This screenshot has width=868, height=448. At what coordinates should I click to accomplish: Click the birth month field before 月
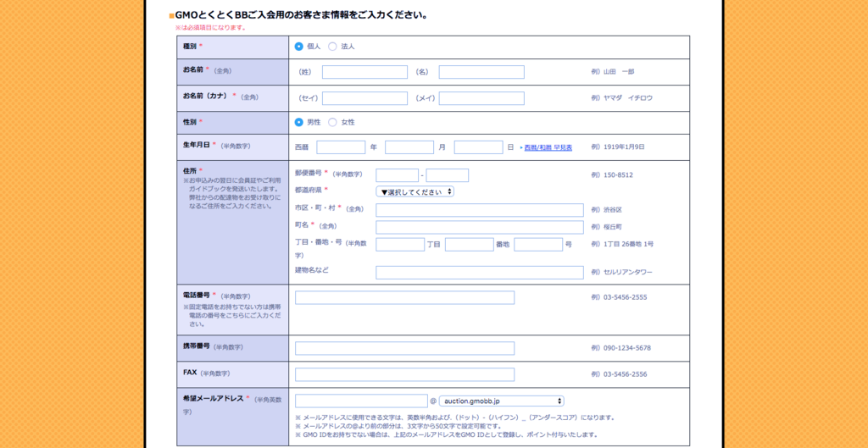point(409,147)
